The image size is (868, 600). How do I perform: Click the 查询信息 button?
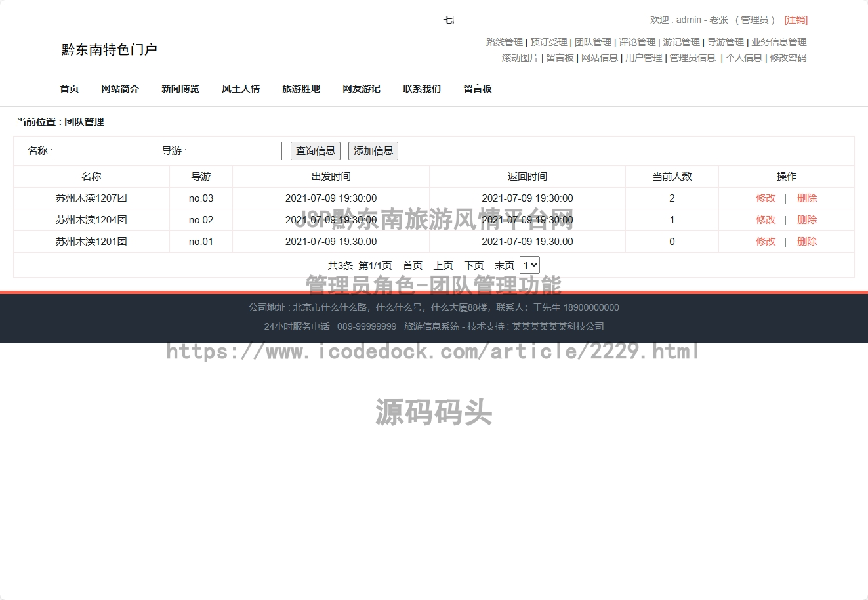(x=316, y=151)
